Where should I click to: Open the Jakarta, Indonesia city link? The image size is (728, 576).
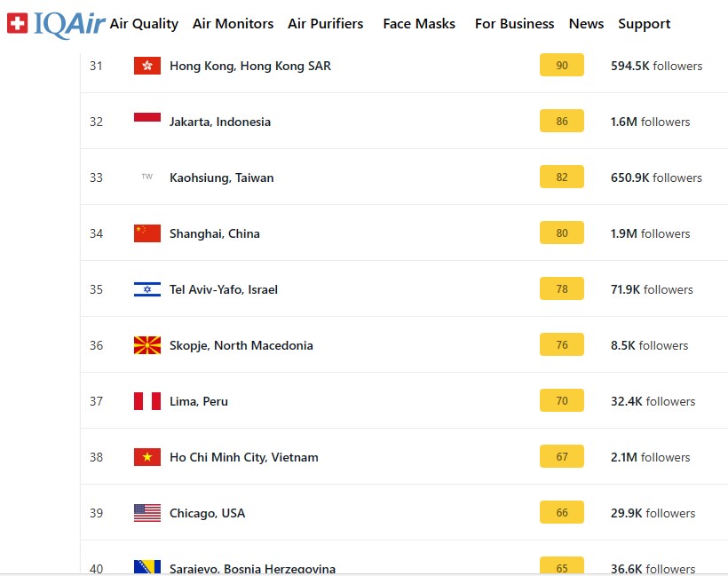tap(220, 122)
